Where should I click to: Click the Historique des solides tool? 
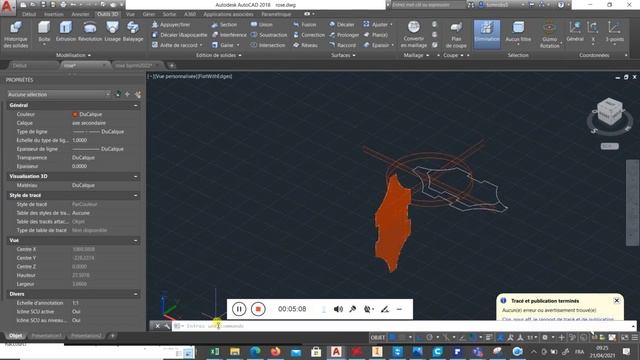point(16,34)
